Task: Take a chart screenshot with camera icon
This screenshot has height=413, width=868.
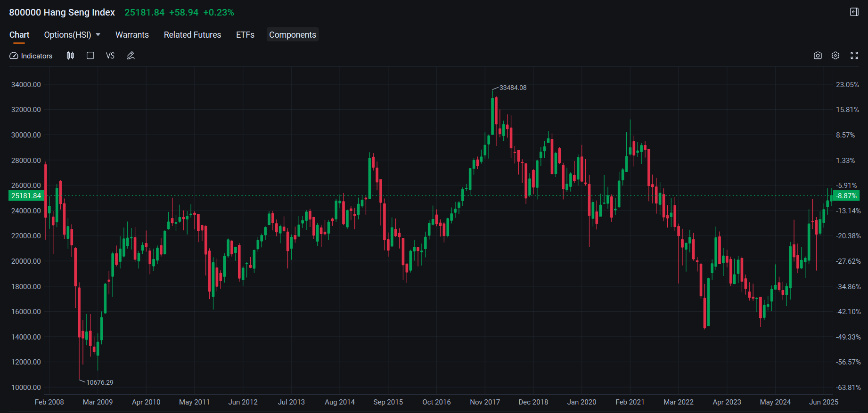Action: 818,56
